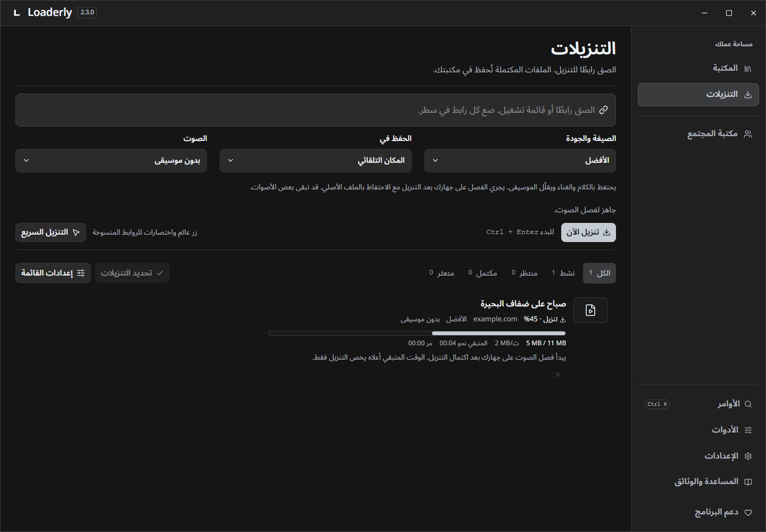Click the 5 MB / 11 MB size text
The height and width of the screenshot is (532, 766).
[x=546, y=343]
